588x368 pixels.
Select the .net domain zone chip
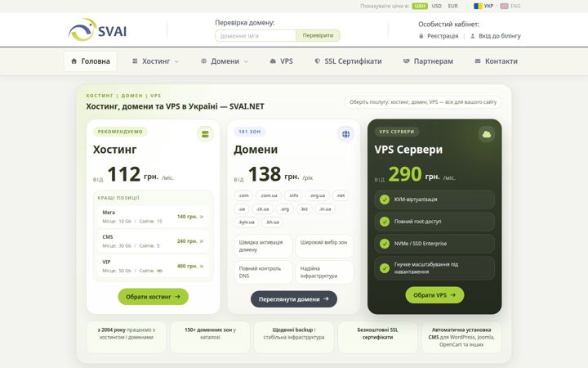tap(341, 195)
